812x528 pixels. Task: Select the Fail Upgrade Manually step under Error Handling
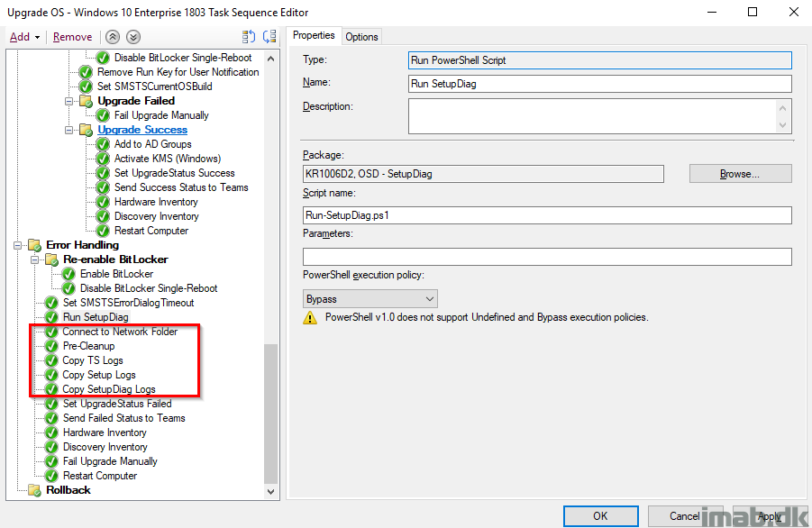110,461
